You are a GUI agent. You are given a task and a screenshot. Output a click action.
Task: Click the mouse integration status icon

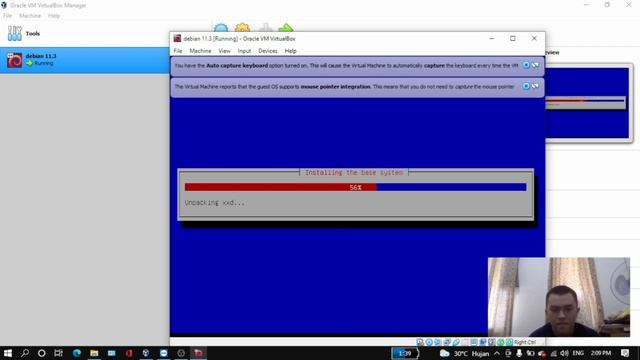(500, 342)
